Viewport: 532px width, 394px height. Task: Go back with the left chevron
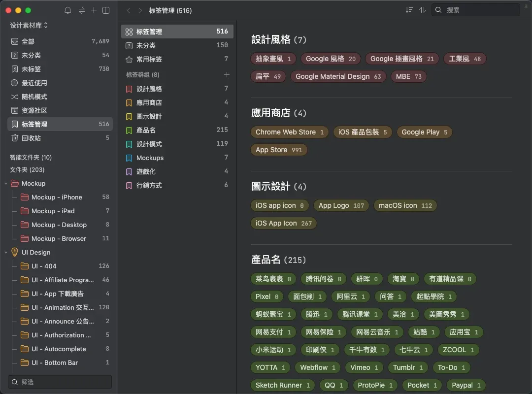click(x=129, y=10)
